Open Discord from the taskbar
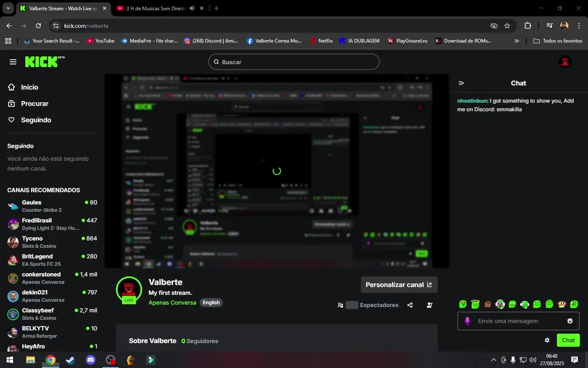The width and height of the screenshot is (588, 368). (91, 360)
